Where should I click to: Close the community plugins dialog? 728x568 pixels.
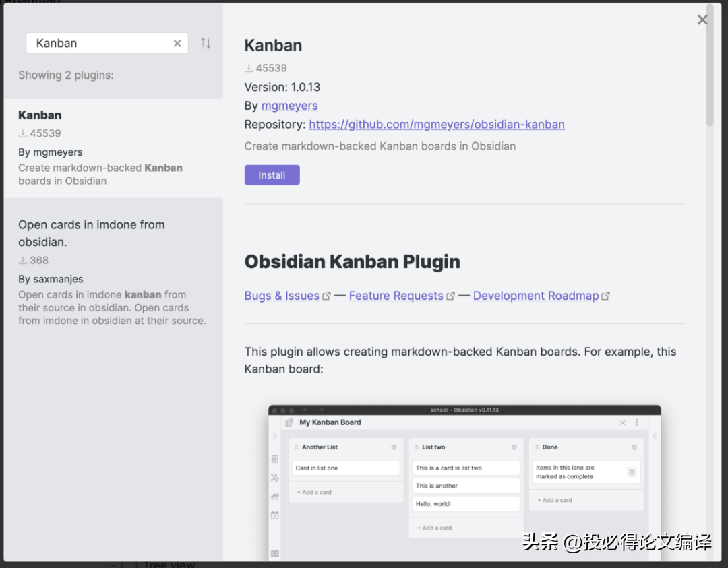702,20
